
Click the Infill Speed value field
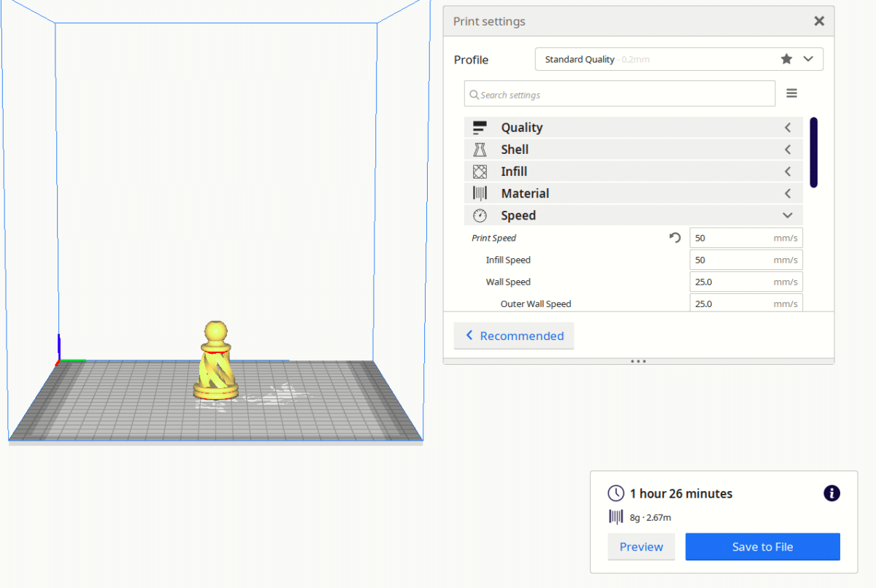(x=737, y=260)
